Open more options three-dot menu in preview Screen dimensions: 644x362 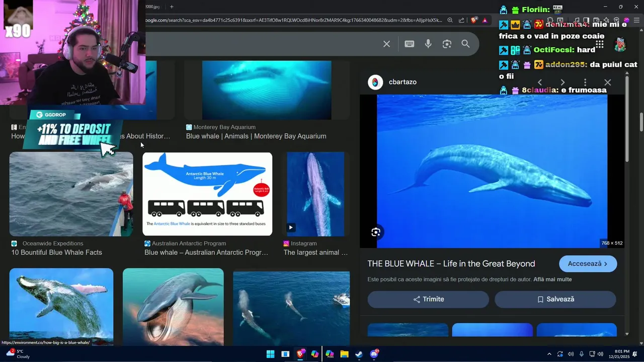(585, 82)
